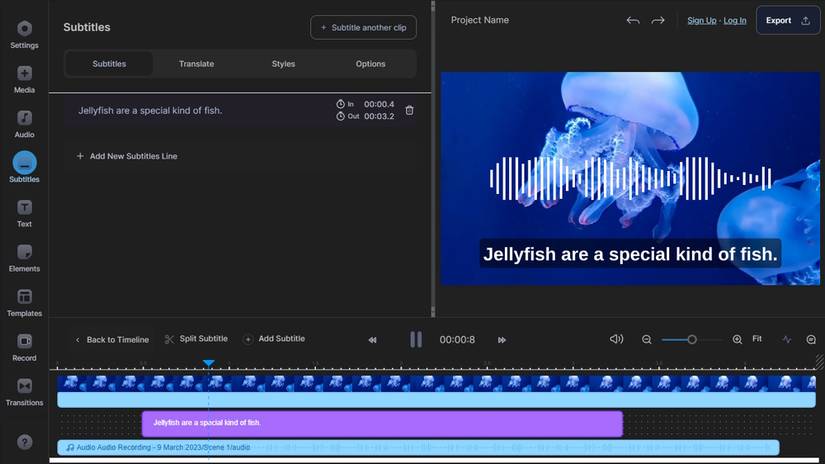The width and height of the screenshot is (825, 464).
Task: Switch to the Options tab
Action: [370, 64]
